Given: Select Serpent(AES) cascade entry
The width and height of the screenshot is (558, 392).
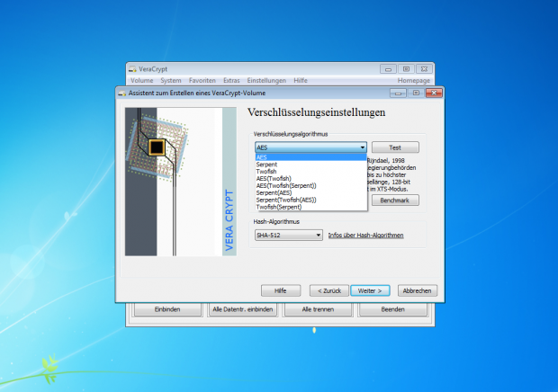Looking at the screenshot, I should coord(310,192).
